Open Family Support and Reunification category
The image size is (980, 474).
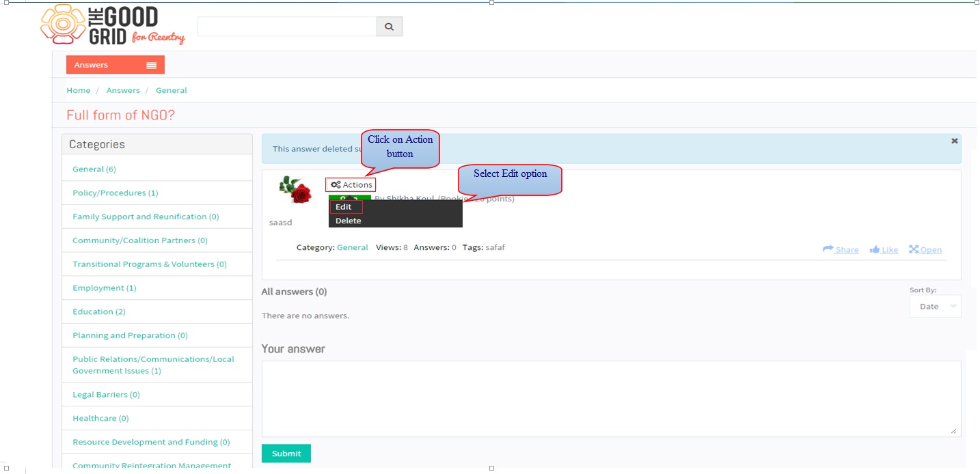pyautogui.click(x=146, y=217)
